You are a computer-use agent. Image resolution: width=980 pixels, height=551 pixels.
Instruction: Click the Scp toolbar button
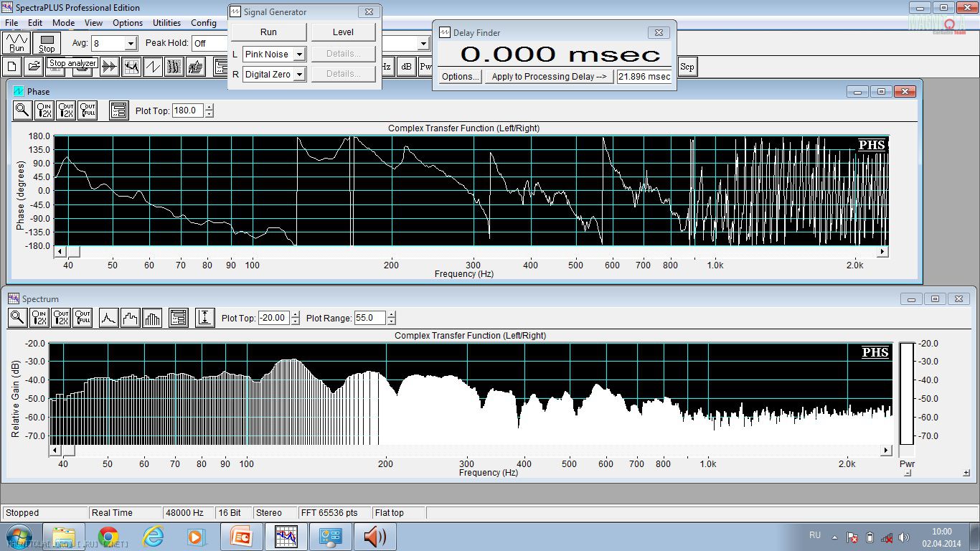[687, 67]
